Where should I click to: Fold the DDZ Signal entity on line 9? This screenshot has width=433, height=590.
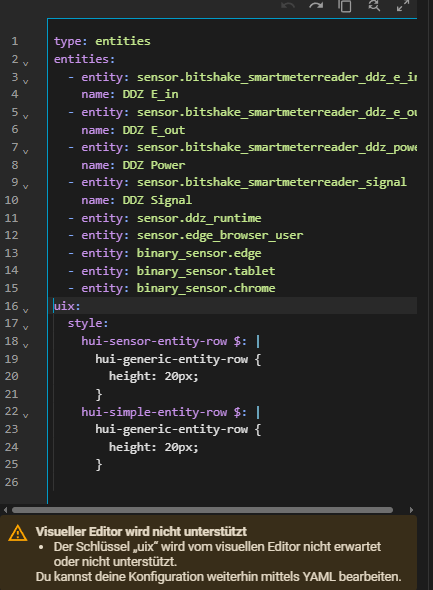pos(25,187)
